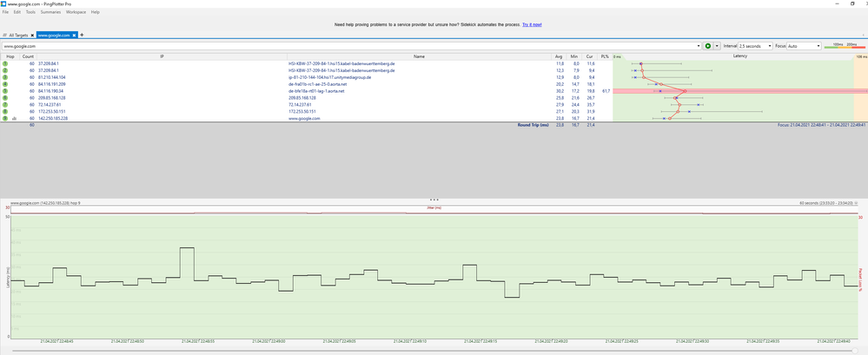Select the green hop 7 circle icon
Screen dimensions: 868x355
[5, 104]
